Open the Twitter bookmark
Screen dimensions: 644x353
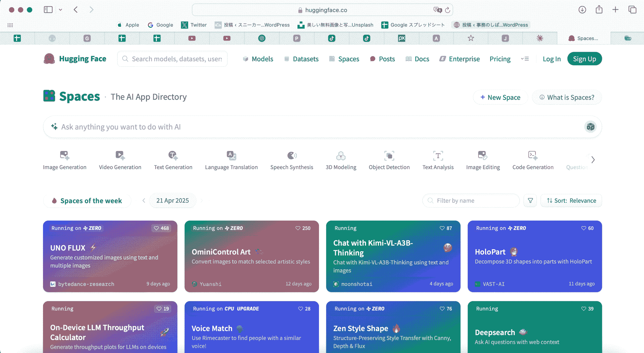194,25
